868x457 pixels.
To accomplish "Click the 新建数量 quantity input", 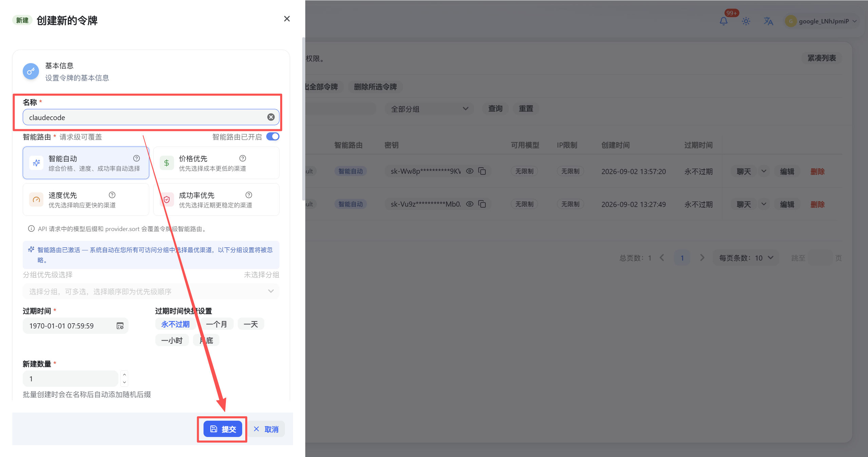I will point(70,379).
